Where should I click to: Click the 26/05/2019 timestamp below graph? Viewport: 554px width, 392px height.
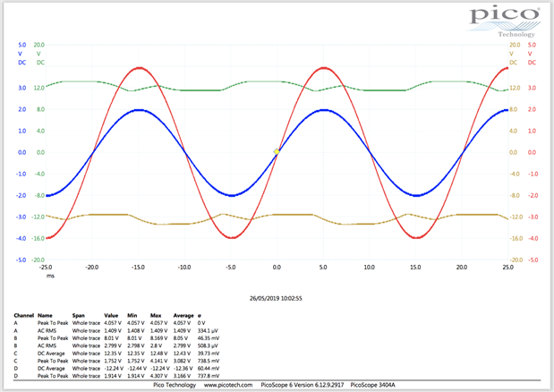tap(277, 298)
